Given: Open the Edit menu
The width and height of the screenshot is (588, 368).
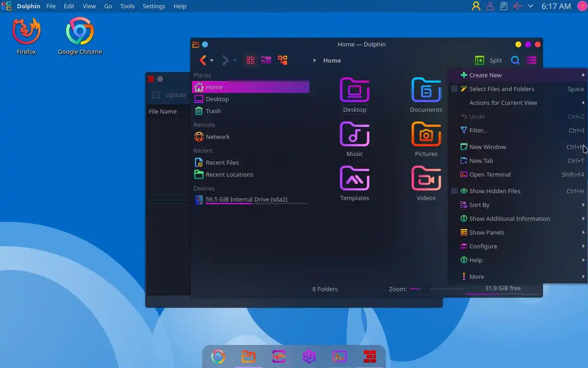Looking at the screenshot, I should coord(69,6).
